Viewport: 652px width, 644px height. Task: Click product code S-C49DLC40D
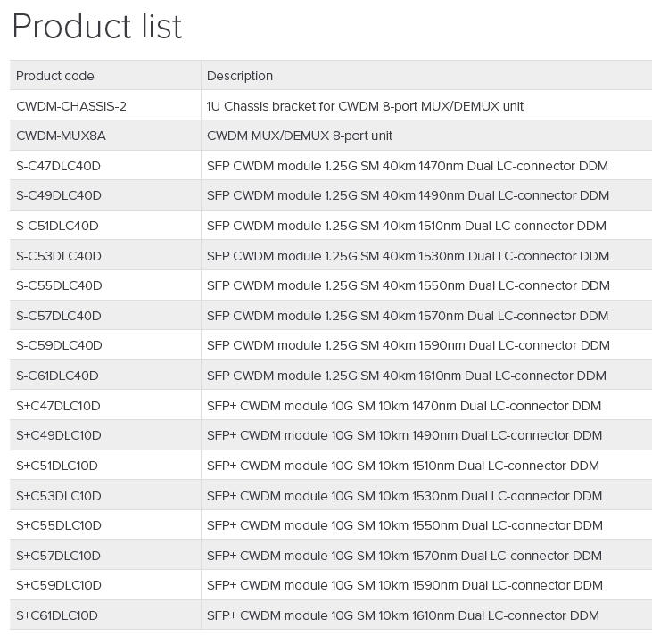tap(59, 195)
